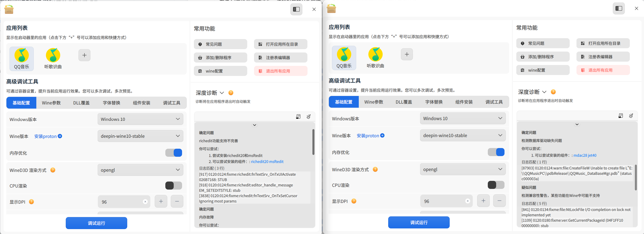The image size is (644, 234).
Task: Toggle sidebar panel icon in right window
Action: click(x=619, y=8)
